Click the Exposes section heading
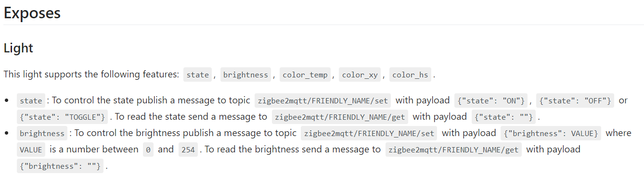Image resolution: width=644 pixels, height=175 pixels. 32,13
